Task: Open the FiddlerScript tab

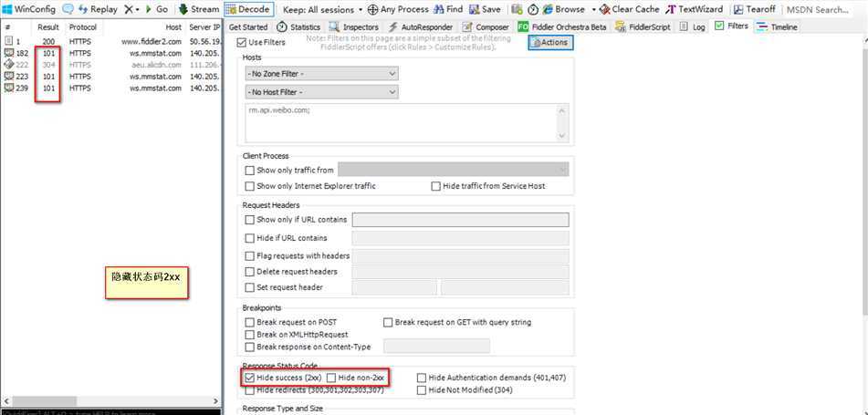Action: pos(643,26)
